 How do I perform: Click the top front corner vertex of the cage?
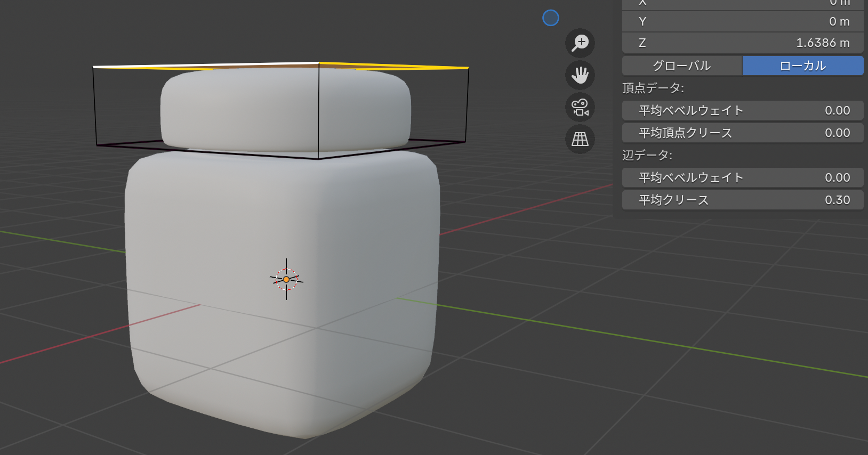tap(319, 63)
